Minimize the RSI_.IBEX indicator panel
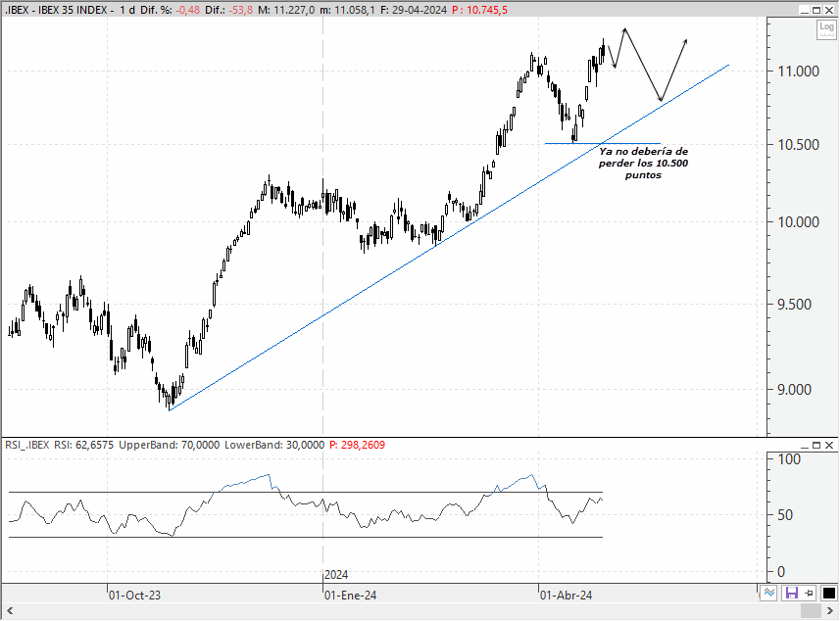The width and height of the screenshot is (840, 621). point(804,446)
